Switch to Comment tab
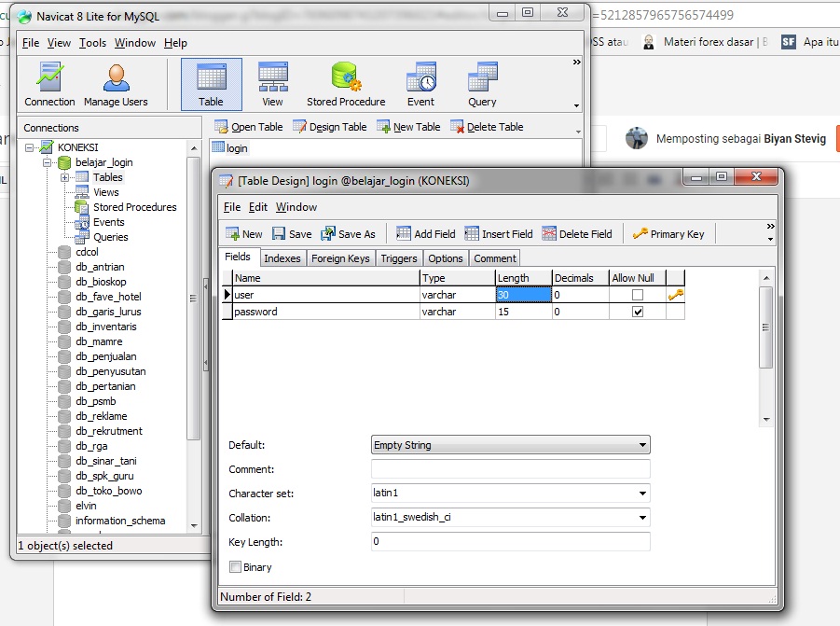Screen dimensions: 840x626 [494, 258]
